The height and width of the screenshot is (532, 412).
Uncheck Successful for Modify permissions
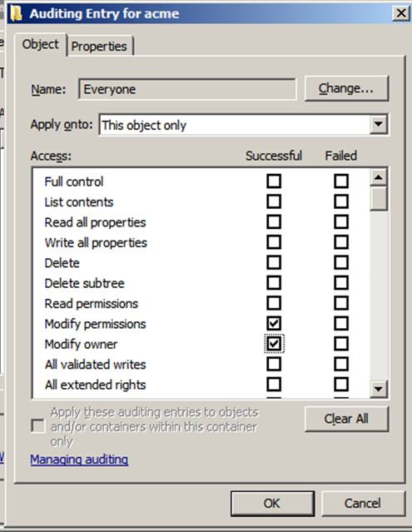[x=274, y=323]
